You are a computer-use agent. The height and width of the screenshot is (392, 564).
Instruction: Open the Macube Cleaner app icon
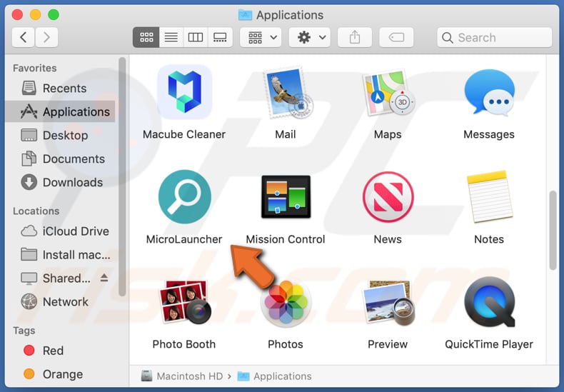click(184, 92)
